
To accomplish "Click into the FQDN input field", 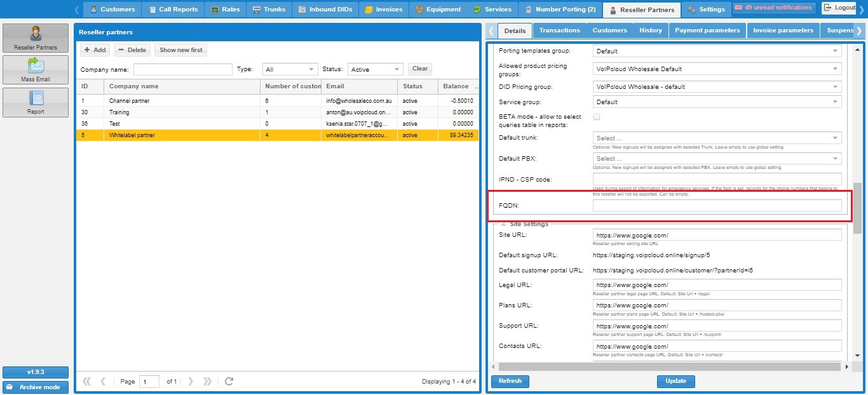I will (717, 205).
